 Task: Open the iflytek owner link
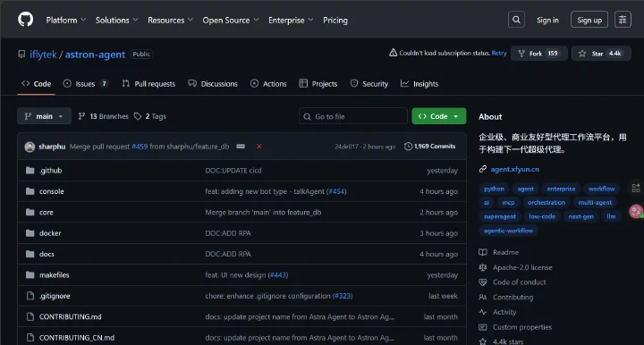(x=43, y=55)
